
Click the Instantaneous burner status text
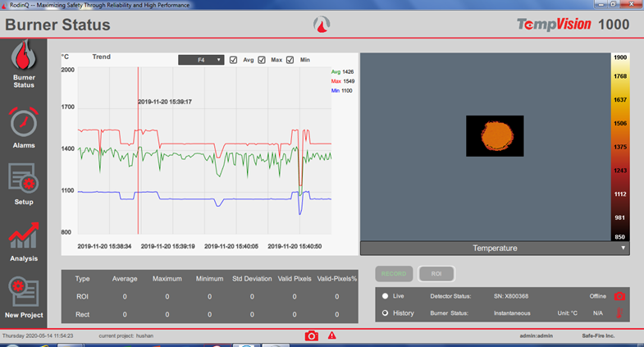(x=512, y=313)
